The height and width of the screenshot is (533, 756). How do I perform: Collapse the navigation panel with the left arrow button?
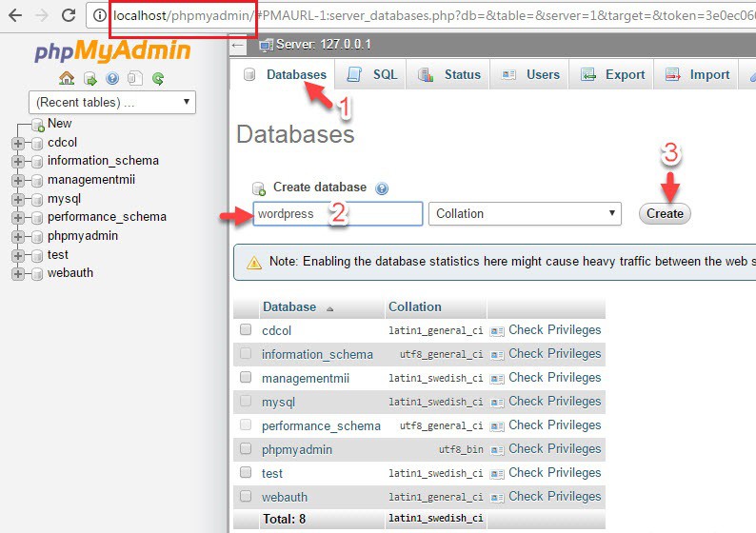[x=237, y=46]
